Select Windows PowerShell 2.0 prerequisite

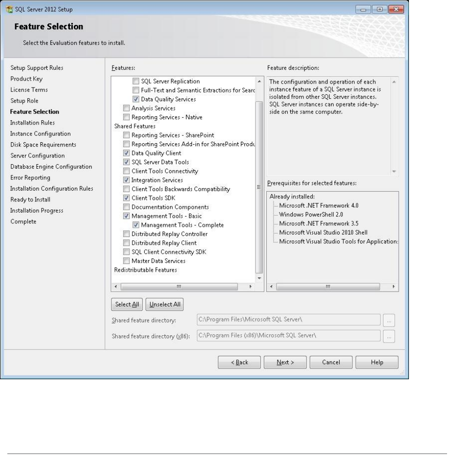[311, 215]
